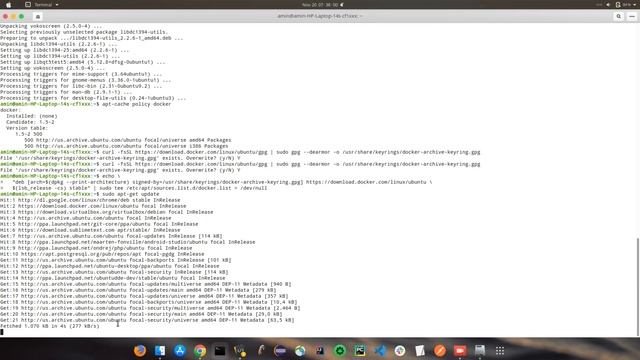This screenshot has width=640, height=360.
Task: Click the black Terminal icon in the dock
Action: [220, 351]
